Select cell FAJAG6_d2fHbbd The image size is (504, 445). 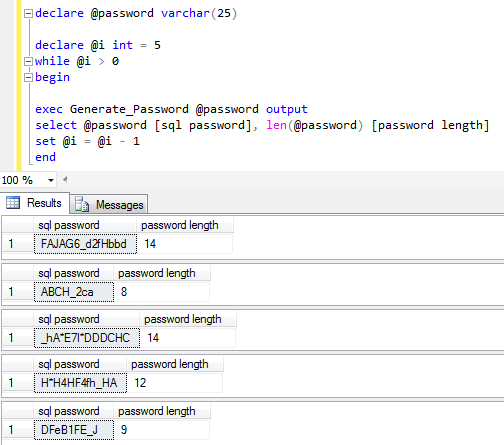click(85, 244)
